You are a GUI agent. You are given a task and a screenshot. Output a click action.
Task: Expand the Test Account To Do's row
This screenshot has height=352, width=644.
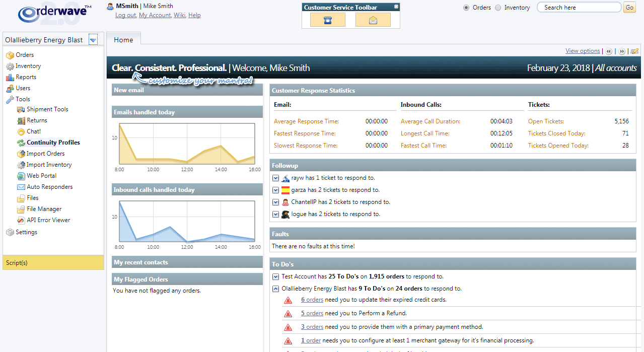point(275,276)
